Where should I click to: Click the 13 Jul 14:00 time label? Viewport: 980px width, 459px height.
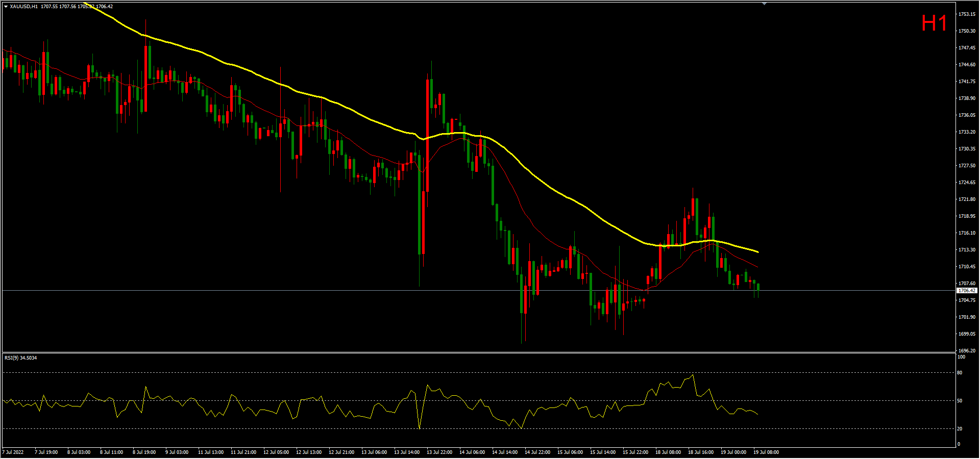(x=406, y=452)
